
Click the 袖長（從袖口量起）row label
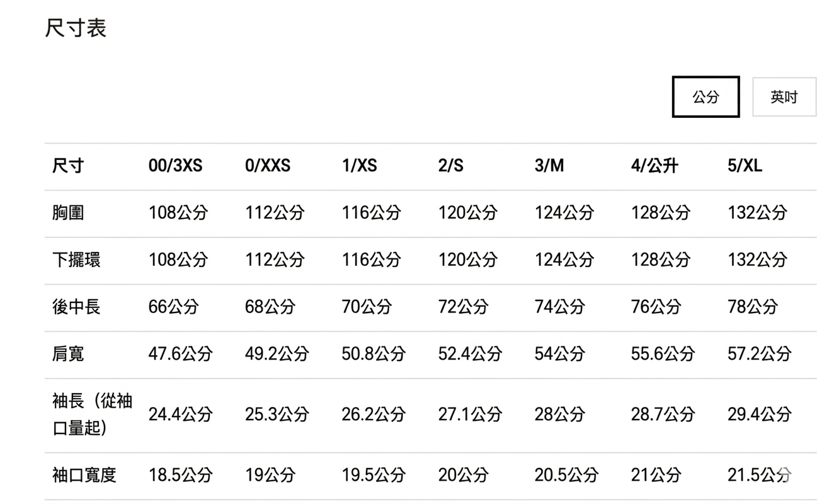(92, 415)
